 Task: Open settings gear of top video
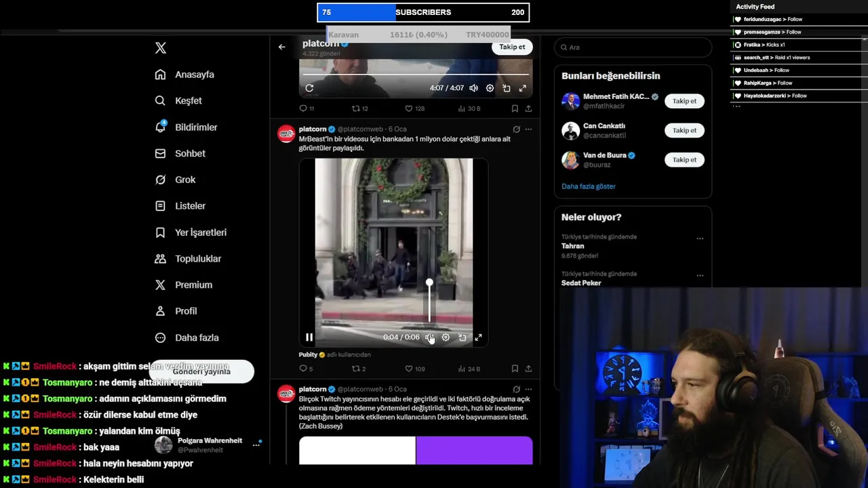(490, 88)
